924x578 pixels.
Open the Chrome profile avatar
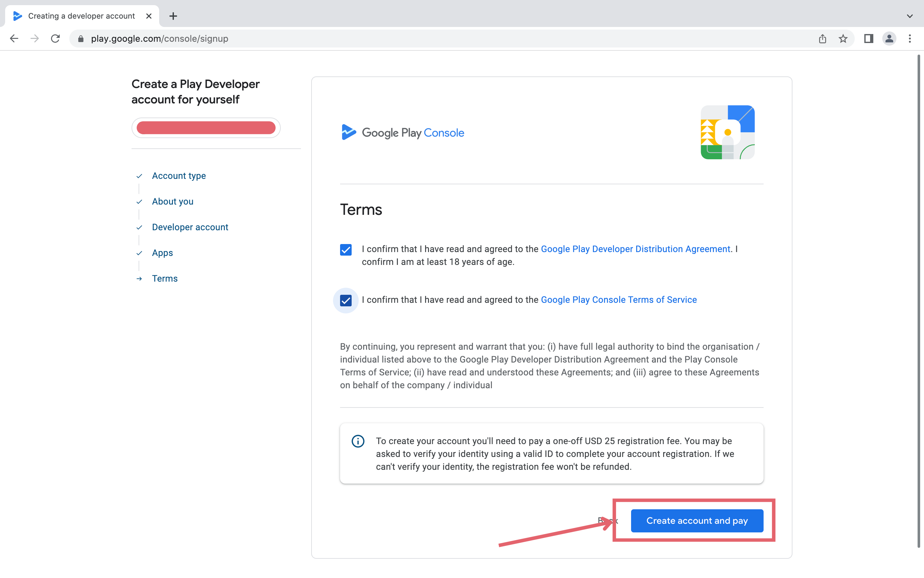point(889,39)
